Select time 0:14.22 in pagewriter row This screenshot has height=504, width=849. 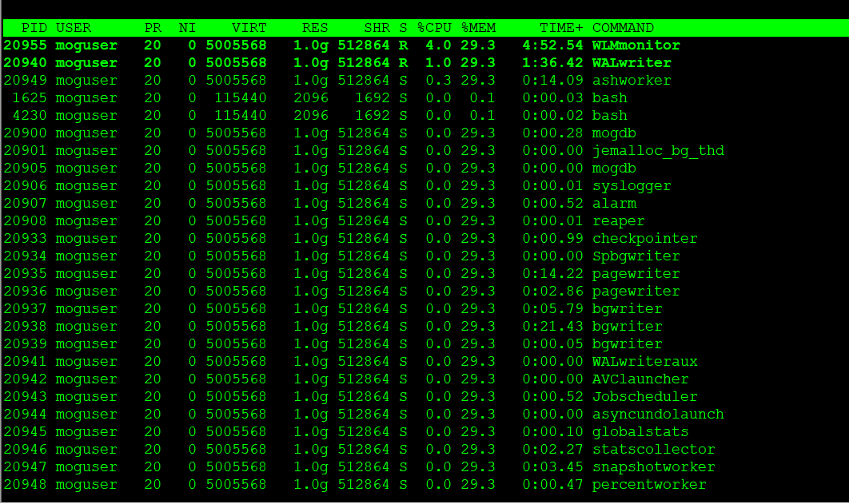(553, 274)
